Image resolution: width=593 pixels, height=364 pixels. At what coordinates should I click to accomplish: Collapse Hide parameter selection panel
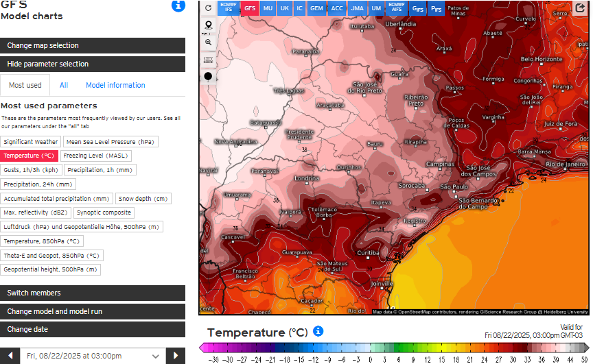click(93, 64)
